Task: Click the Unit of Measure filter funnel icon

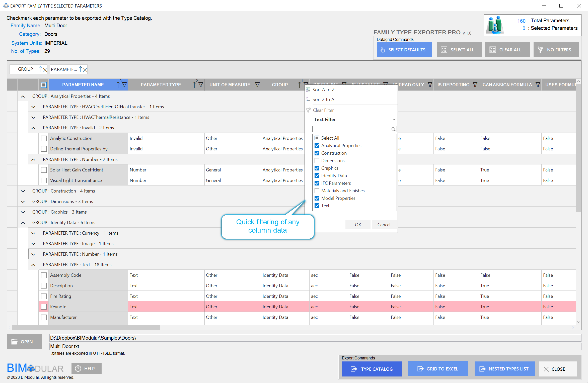Action: [x=257, y=85]
